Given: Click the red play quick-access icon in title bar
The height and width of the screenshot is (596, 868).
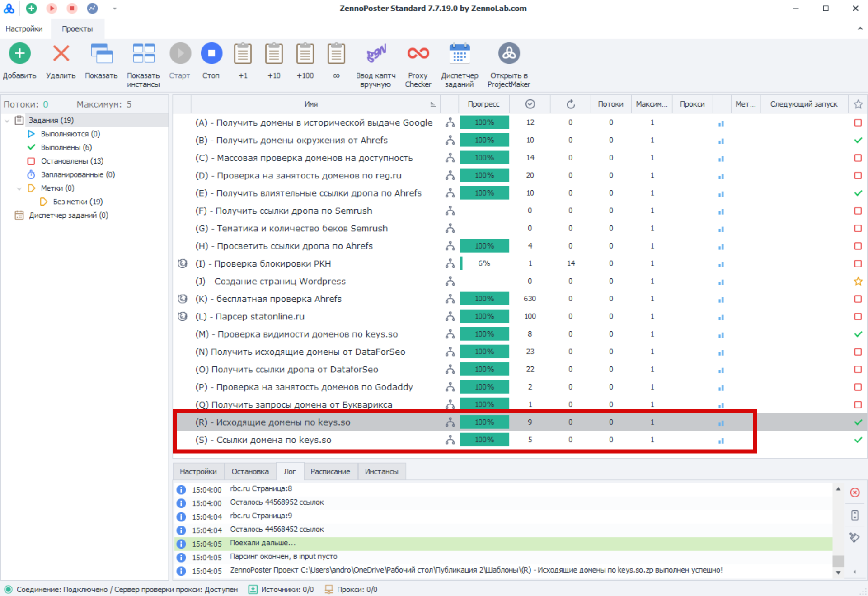Looking at the screenshot, I should pos(52,8).
